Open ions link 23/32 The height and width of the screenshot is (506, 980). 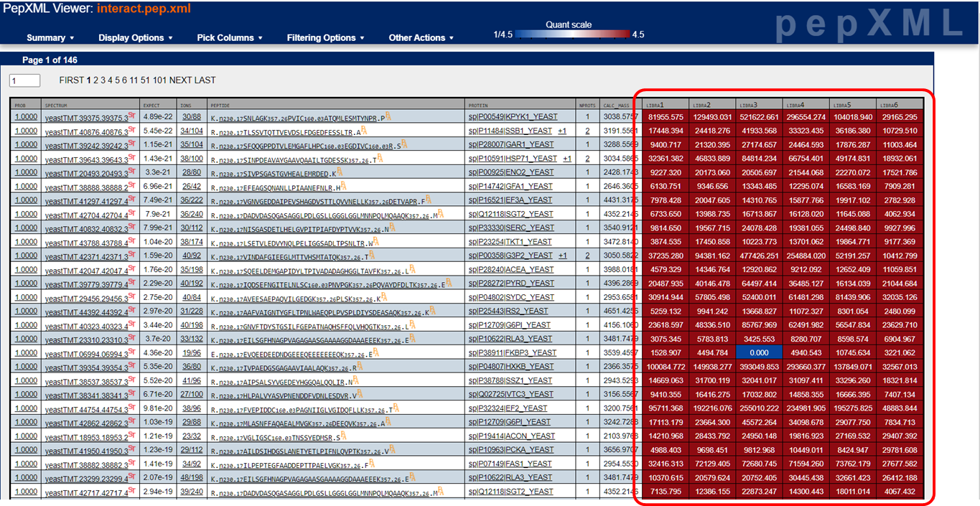(x=191, y=436)
